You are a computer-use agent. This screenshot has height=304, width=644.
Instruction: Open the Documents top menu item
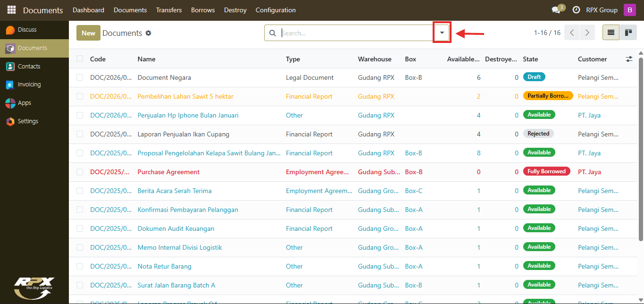[130, 10]
